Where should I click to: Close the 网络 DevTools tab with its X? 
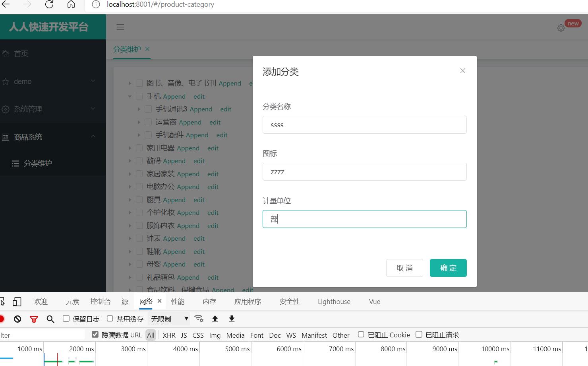159,301
